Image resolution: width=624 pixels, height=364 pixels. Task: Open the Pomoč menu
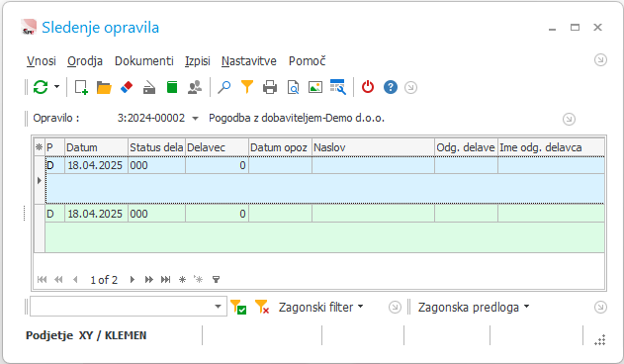point(308,61)
